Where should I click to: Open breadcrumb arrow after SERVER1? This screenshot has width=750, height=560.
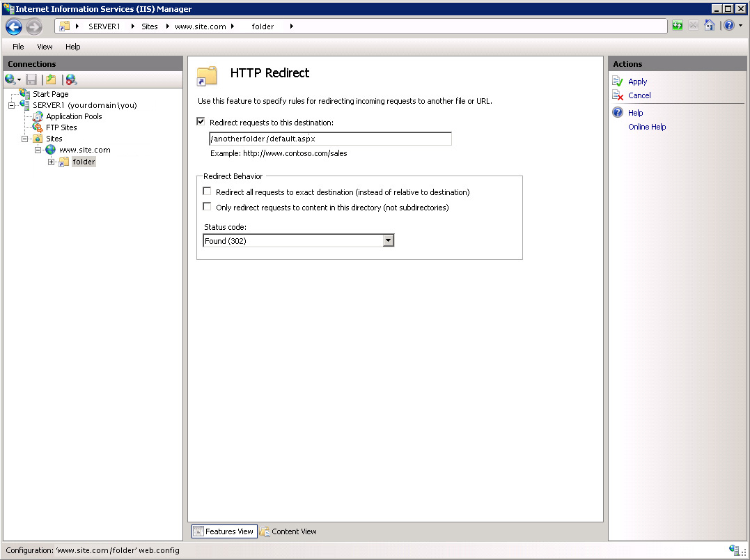point(132,26)
